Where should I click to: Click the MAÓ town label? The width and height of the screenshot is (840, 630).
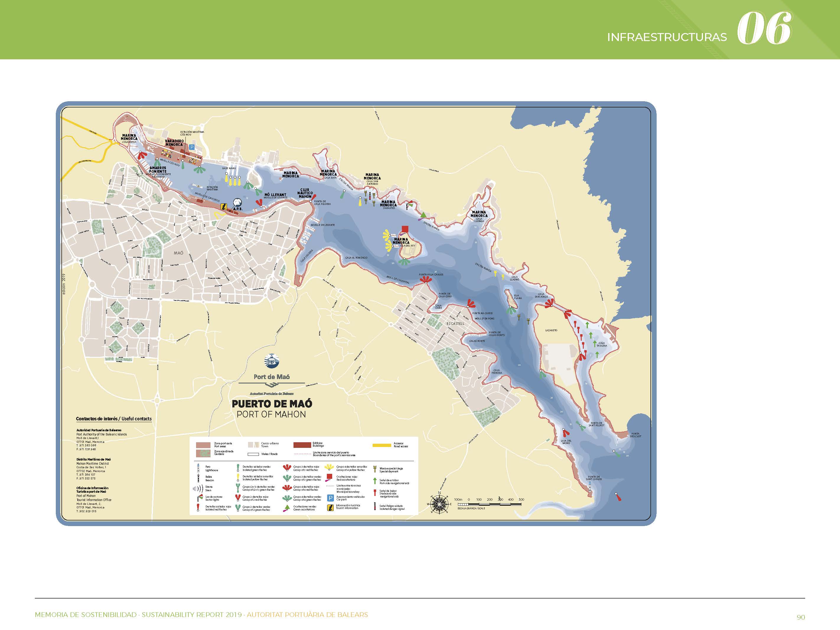click(178, 253)
